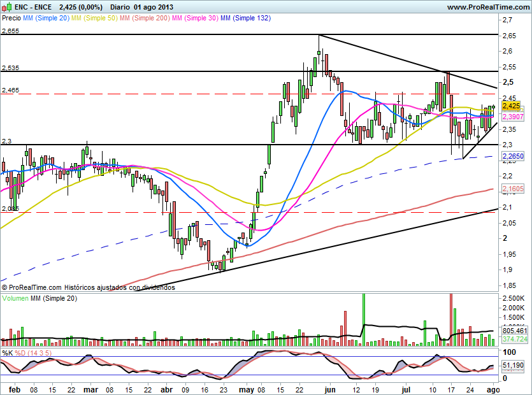Viewport: 532px width, 395px height.
Task: Click the dark blue MM (Simple 132) legend
Action: click(x=246, y=18)
